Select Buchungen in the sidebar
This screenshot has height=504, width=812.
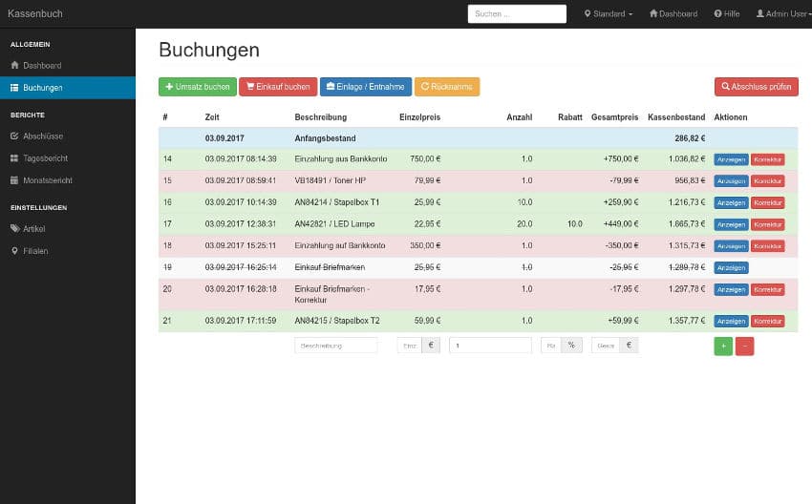tap(43, 88)
